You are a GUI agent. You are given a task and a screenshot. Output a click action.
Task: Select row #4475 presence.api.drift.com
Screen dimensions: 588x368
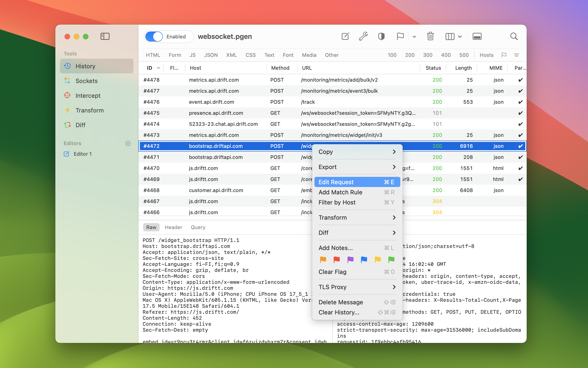click(x=332, y=113)
